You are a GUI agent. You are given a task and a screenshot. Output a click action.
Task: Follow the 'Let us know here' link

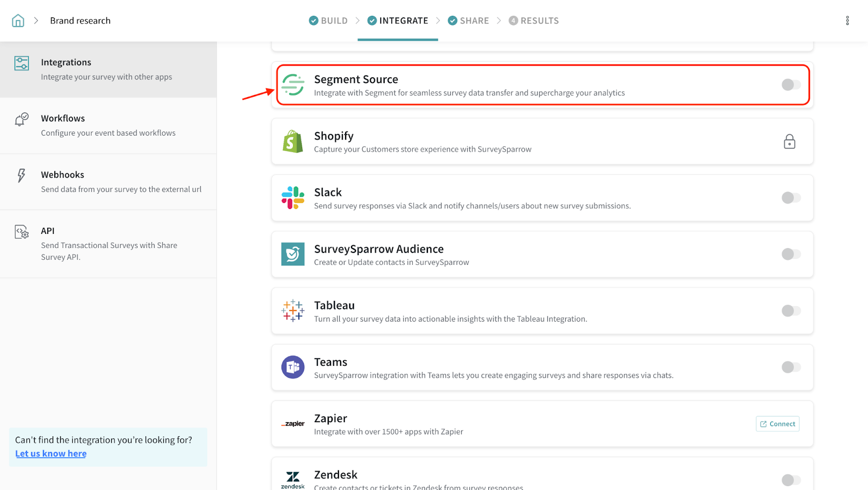tap(51, 454)
